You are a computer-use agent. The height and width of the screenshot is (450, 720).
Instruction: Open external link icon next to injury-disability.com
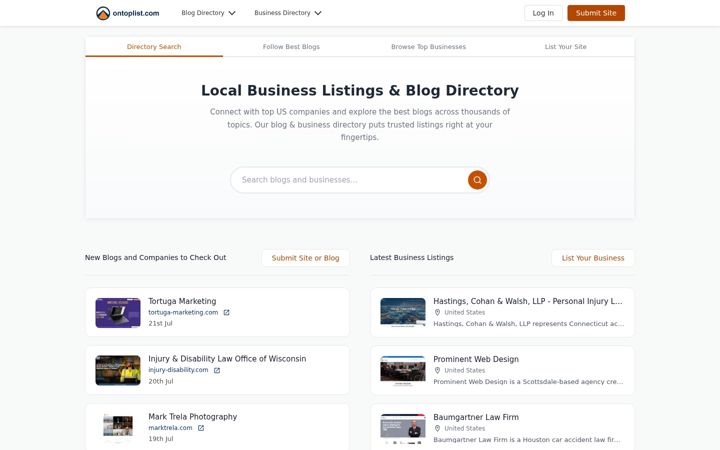pyautogui.click(x=217, y=370)
